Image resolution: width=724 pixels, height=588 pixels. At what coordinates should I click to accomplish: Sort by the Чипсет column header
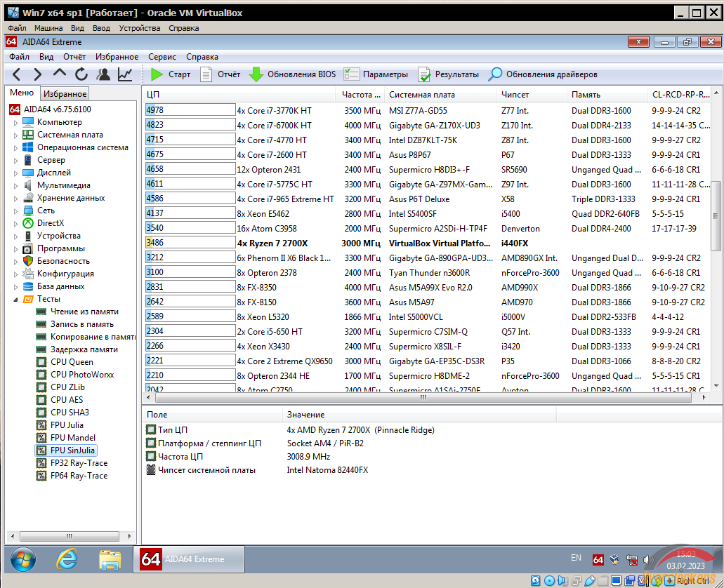(532, 95)
